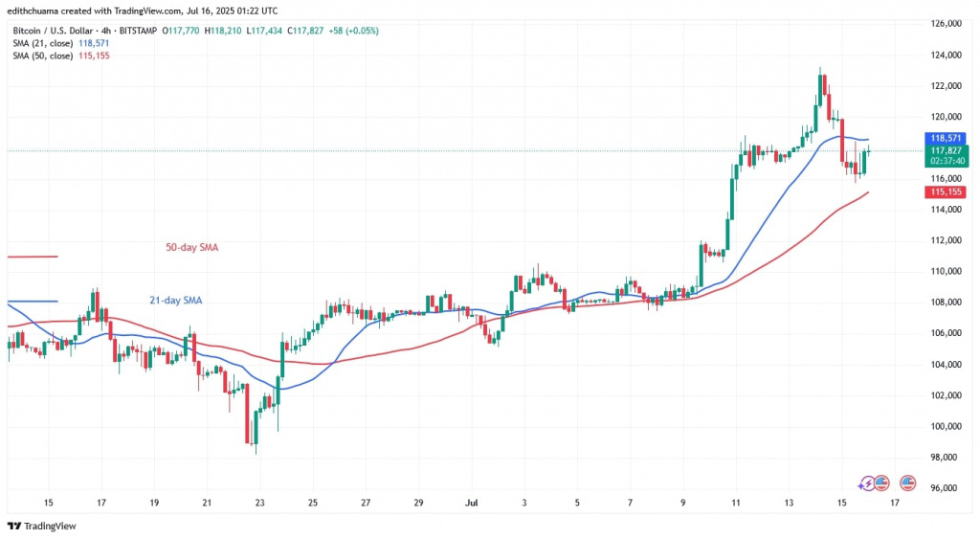Open the purple lightning event icon
Screen dimensions: 980x539
click(869, 483)
